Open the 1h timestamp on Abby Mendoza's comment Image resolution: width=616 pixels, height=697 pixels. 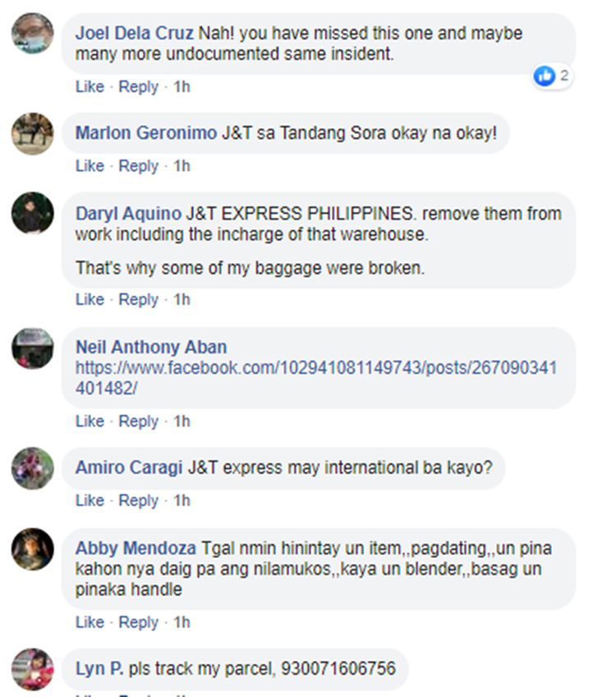(x=182, y=622)
